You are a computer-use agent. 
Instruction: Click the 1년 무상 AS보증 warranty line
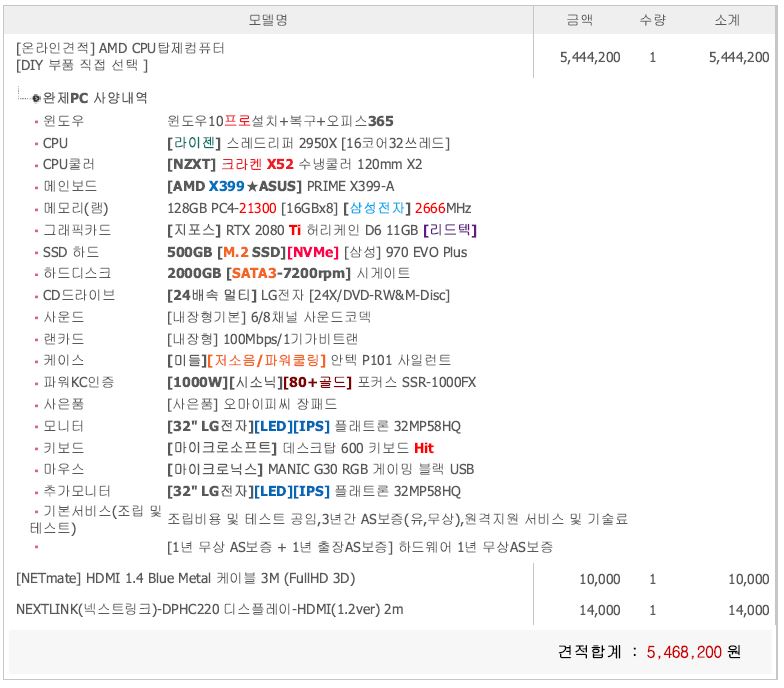click(360, 547)
